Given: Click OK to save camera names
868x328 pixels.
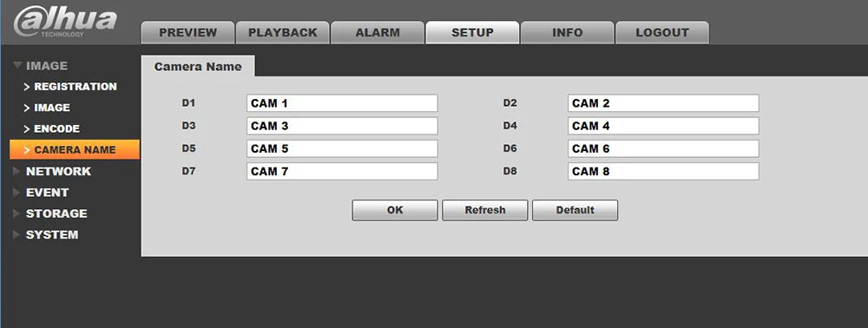Looking at the screenshot, I should pos(395,210).
